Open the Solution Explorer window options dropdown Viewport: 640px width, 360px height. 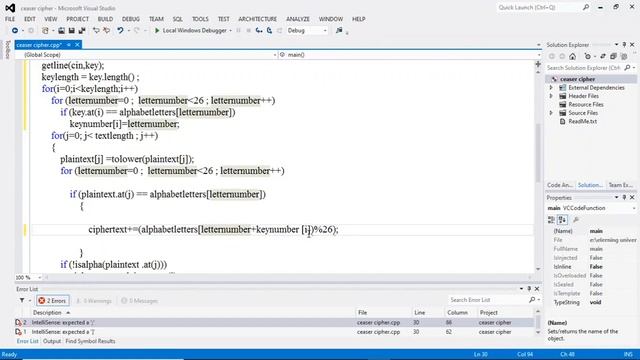(616, 44)
